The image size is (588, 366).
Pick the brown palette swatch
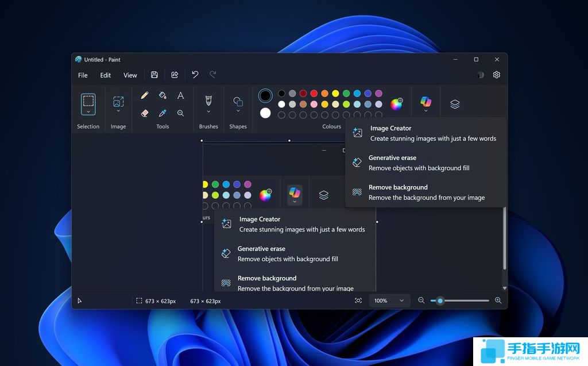coord(303,104)
